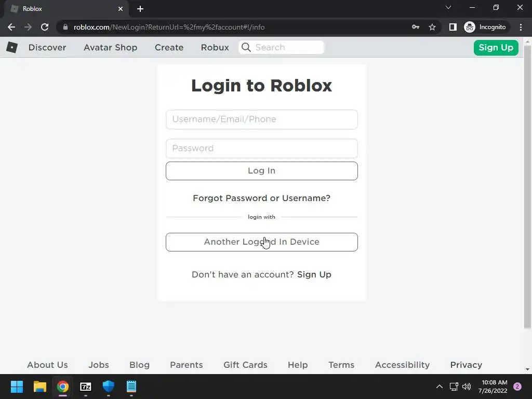
Task: Click the Log In button
Action: (262, 170)
